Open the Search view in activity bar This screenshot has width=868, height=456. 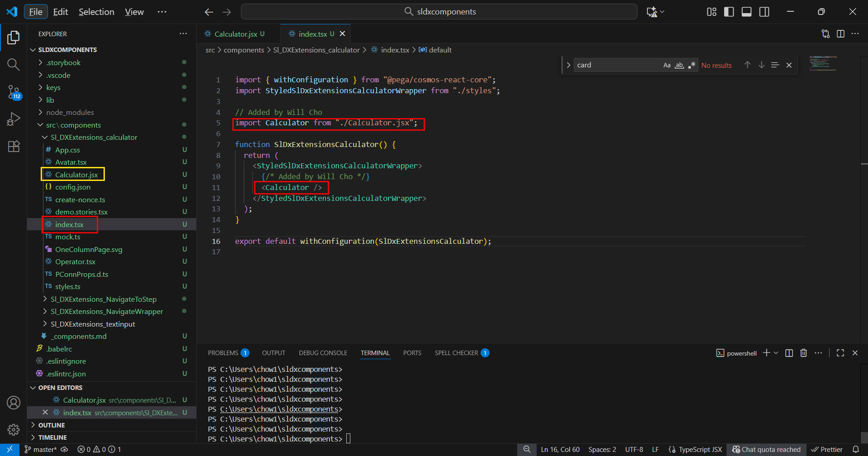[14, 65]
